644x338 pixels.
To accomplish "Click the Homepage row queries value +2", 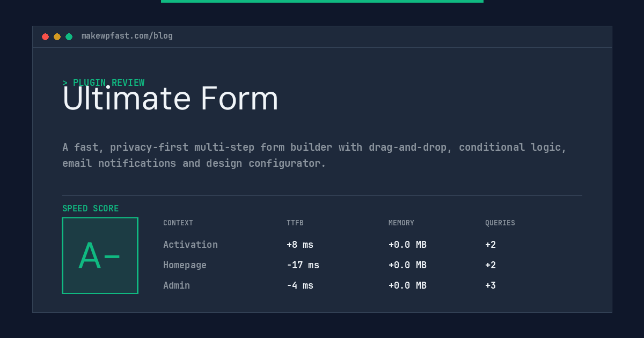I will pos(491,265).
